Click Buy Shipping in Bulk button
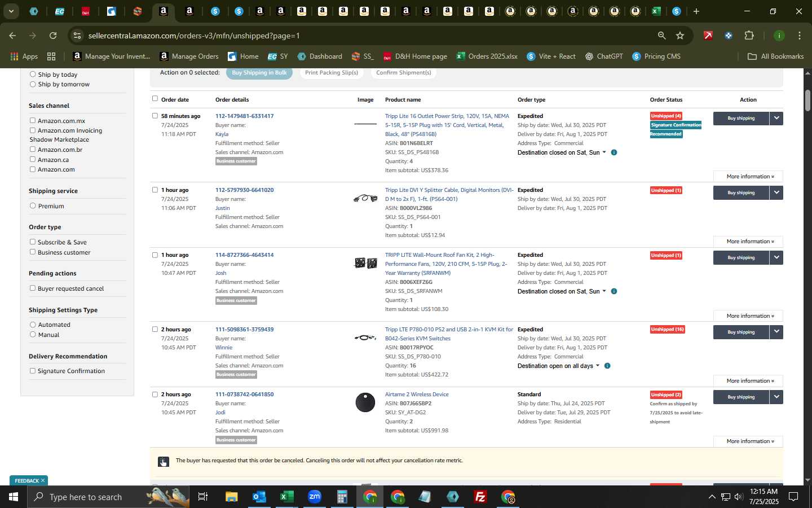 coord(259,73)
